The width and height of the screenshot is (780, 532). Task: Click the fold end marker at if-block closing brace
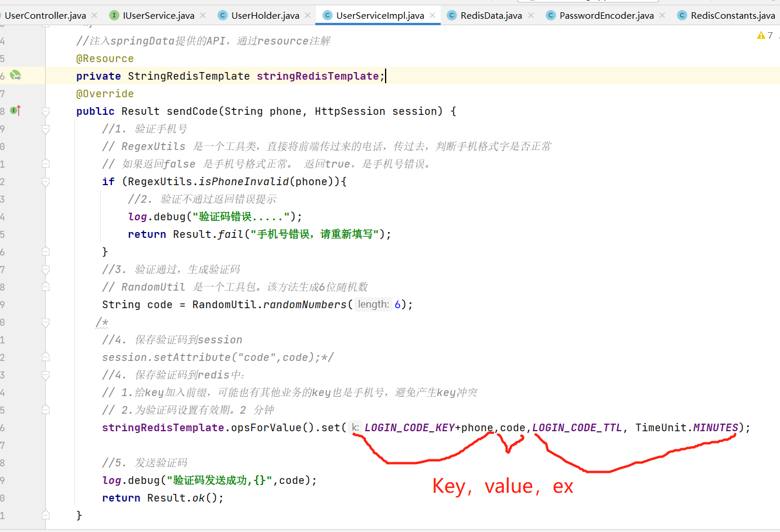(x=46, y=251)
